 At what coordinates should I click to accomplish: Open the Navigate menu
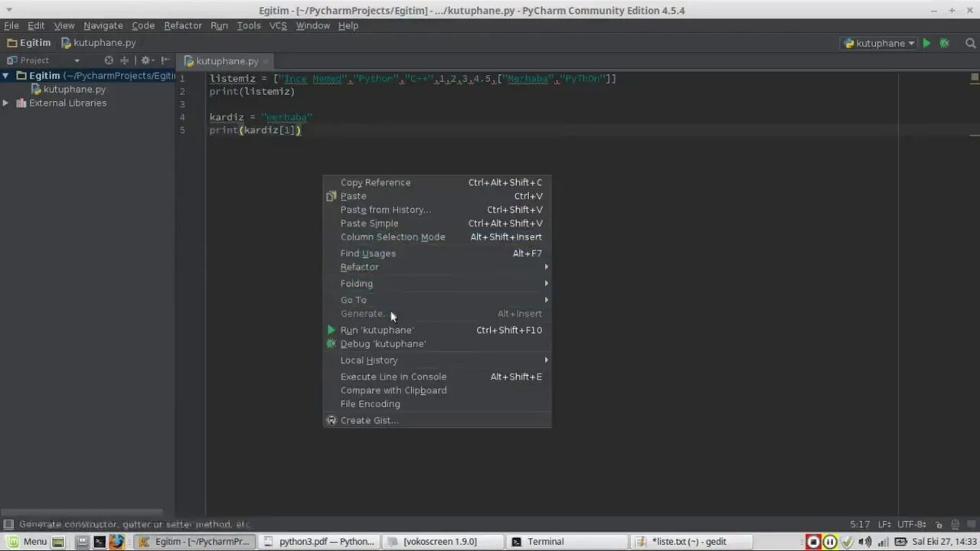coord(103,25)
